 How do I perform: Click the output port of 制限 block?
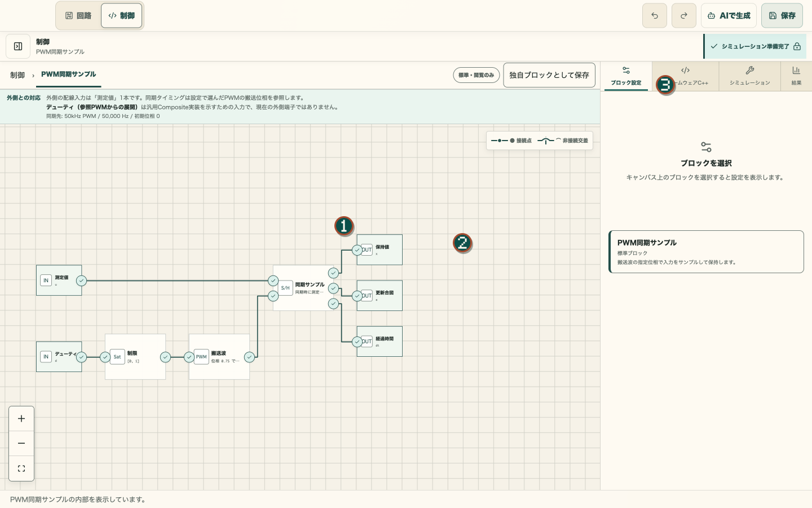(x=165, y=357)
